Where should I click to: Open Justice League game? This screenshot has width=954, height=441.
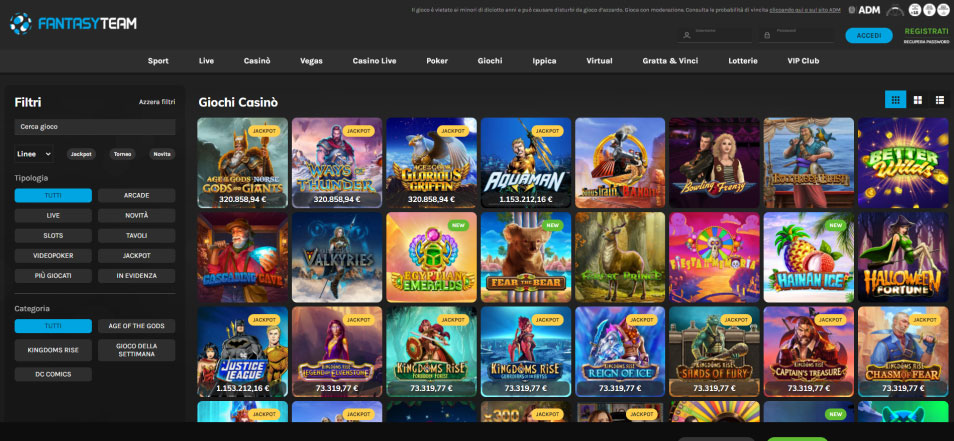[242, 352]
